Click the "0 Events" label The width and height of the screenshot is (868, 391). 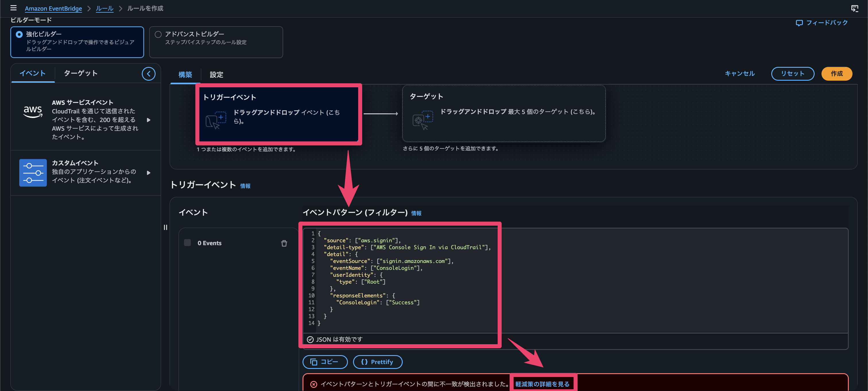[209, 243]
